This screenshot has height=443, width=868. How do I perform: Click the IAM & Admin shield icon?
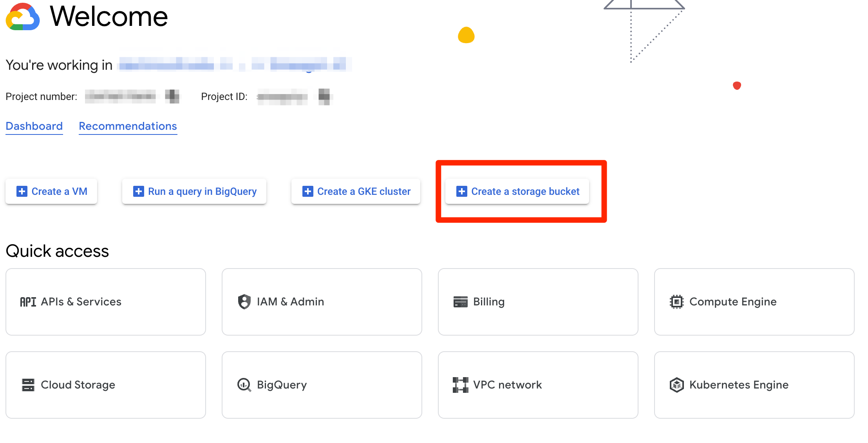pyautogui.click(x=244, y=302)
